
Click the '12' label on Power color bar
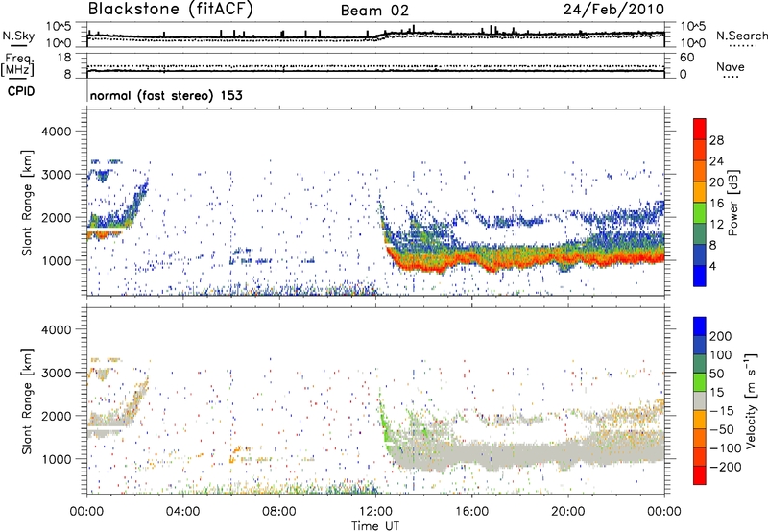[x=716, y=225]
